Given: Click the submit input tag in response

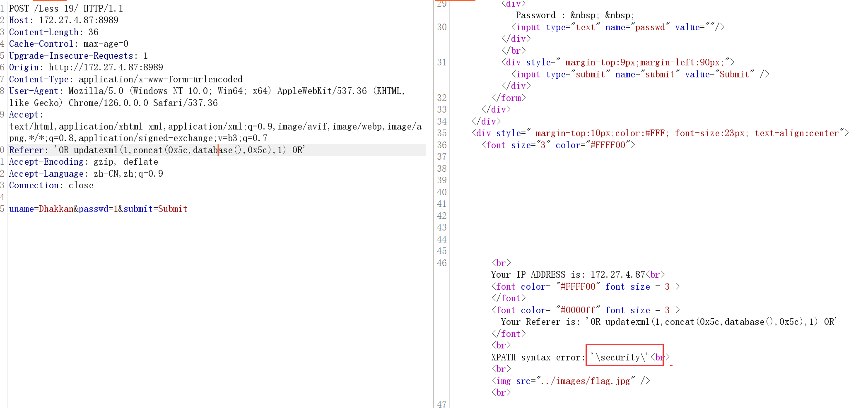Looking at the screenshot, I should pos(640,74).
